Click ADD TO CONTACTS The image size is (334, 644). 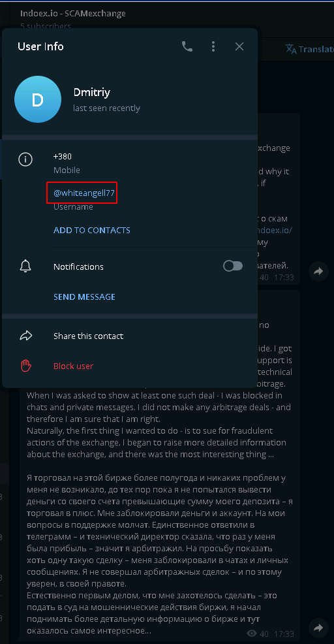click(92, 230)
